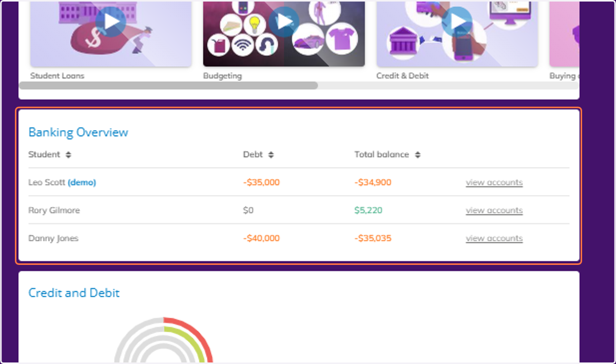This screenshot has height=364, width=616.
Task: Click the Credit & Debit video caption
Action: (402, 75)
